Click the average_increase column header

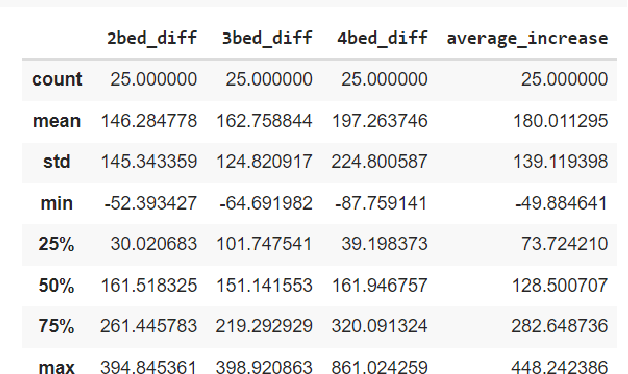coord(527,38)
